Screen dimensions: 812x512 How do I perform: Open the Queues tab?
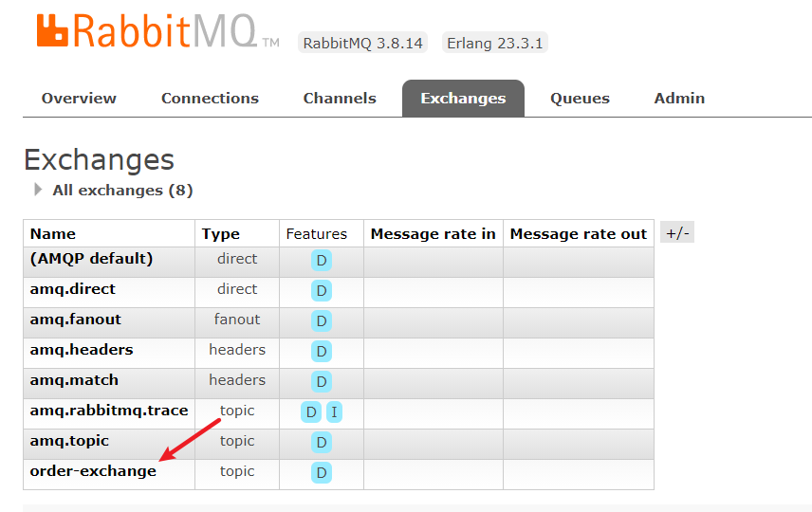(x=580, y=99)
